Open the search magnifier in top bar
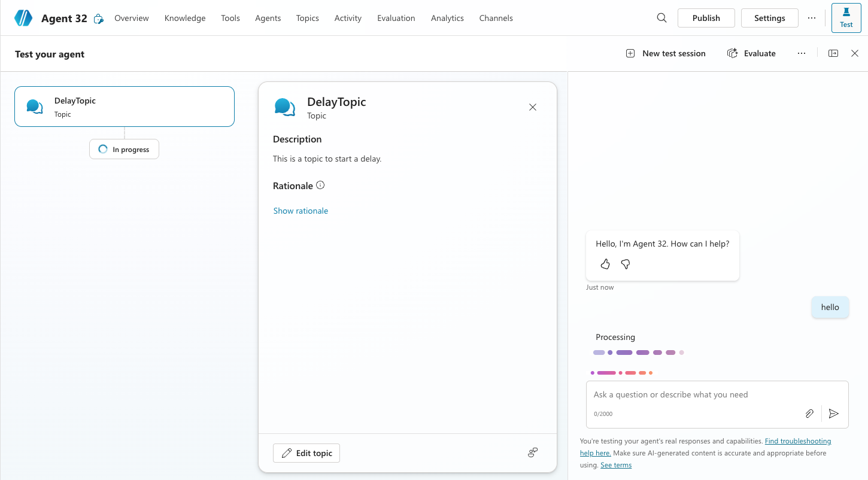The height and width of the screenshot is (480, 868). (x=661, y=18)
